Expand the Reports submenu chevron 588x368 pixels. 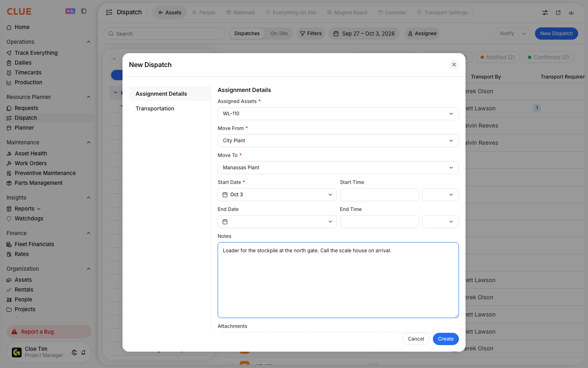click(39, 209)
